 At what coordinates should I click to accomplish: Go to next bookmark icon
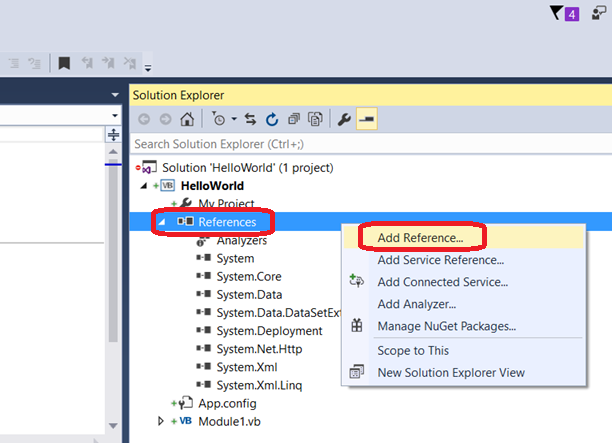pos(108,63)
